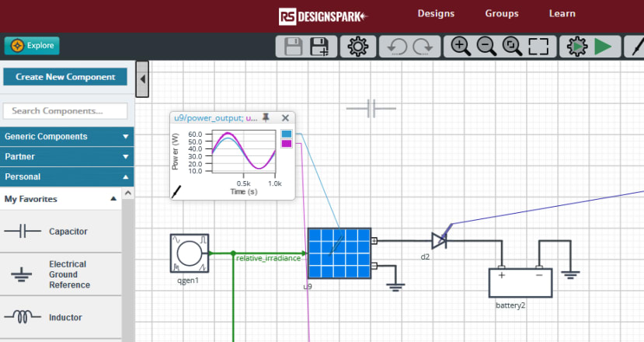
Task: Select ground symbol below solar panel
Action: [395, 287]
